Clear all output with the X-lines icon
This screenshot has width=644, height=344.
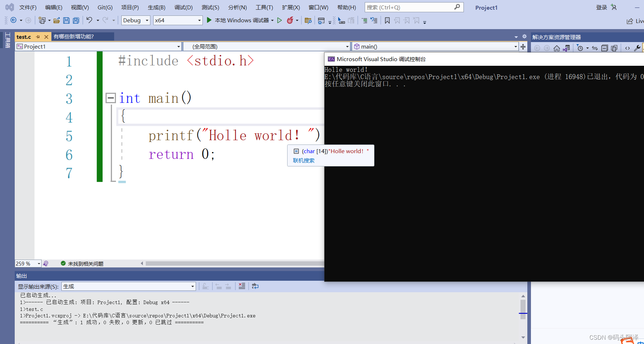(x=242, y=286)
